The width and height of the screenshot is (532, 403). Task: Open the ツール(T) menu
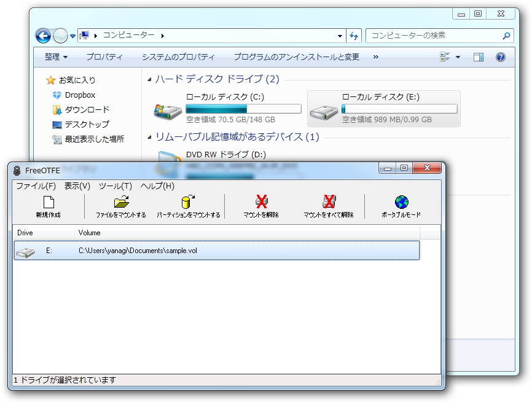pos(111,186)
